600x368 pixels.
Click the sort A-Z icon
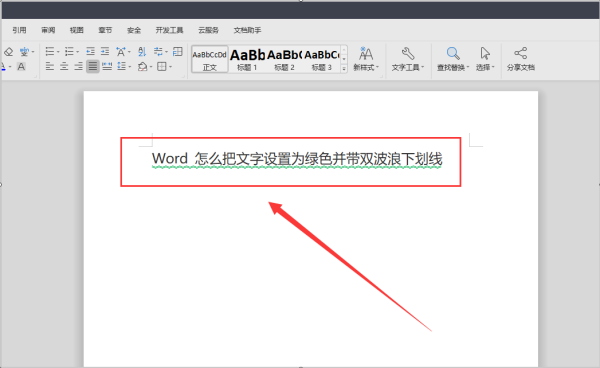pyautogui.click(x=142, y=52)
